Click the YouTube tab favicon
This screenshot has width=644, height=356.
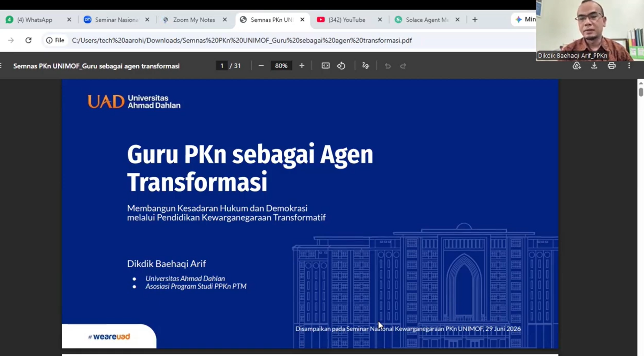(321, 20)
